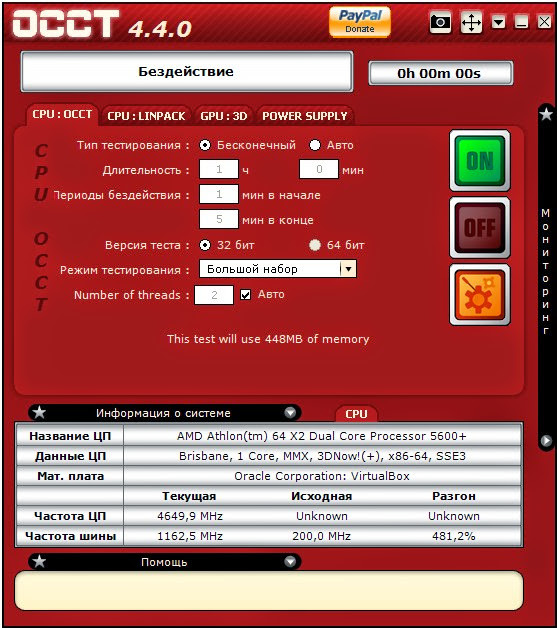Choose the 64 бит test version
Screen dimensions: 557x628
(315, 245)
